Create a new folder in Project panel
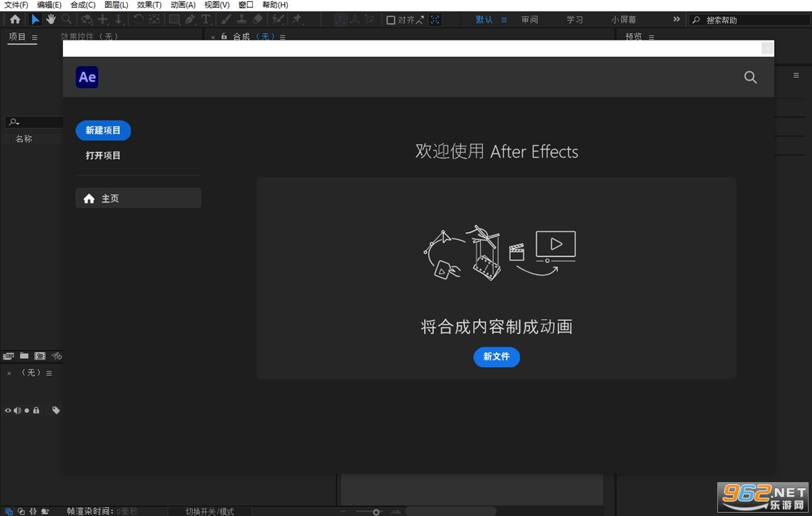 click(x=24, y=356)
